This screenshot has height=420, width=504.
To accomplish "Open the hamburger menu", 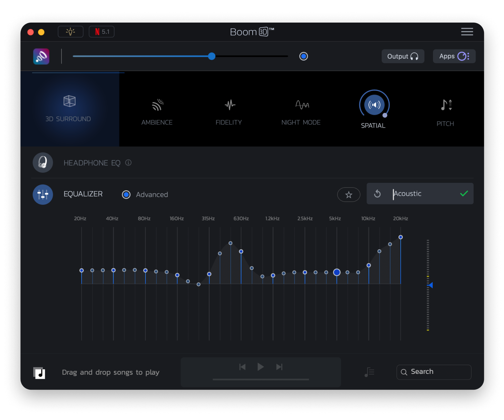I will tap(467, 32).
